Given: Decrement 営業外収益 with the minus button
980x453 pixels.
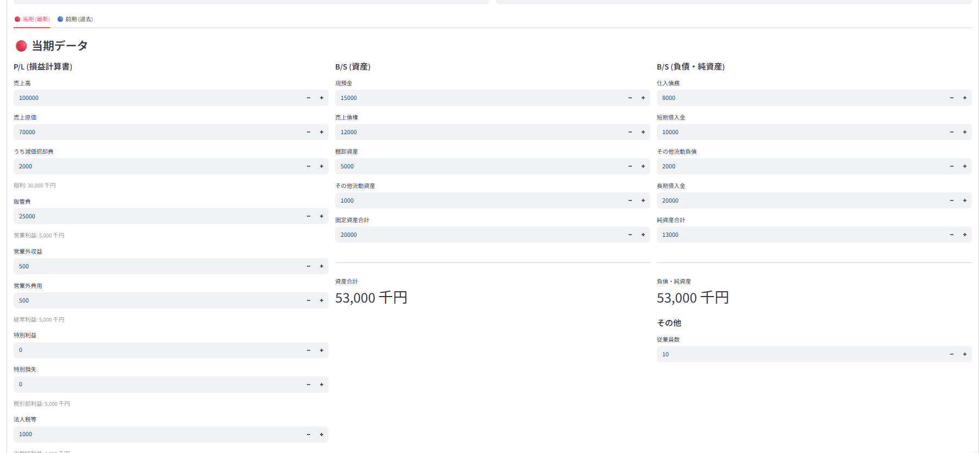Looking at the screenshot, I should click(309, 266).
